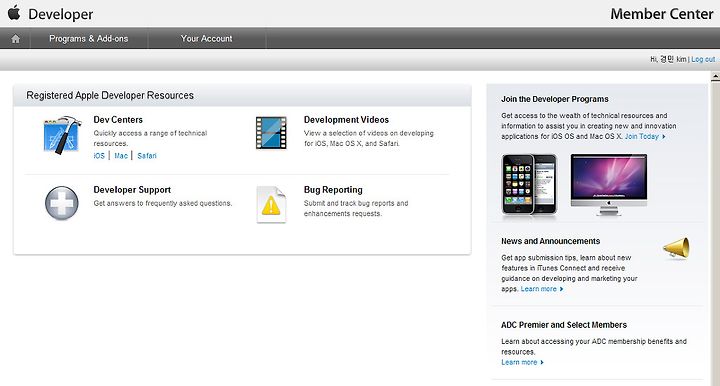The image size is (720, 386).
Task: Open the Dev Centers heading
Action: (118, 120)
